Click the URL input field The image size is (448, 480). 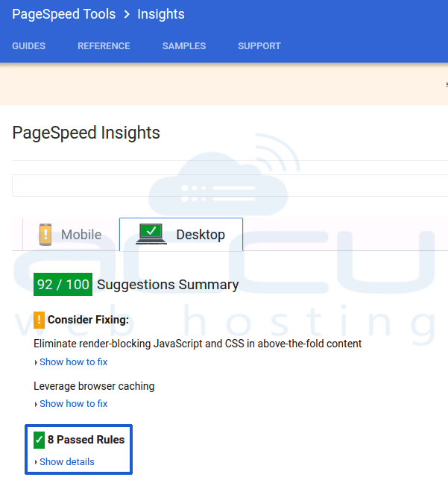(x=230, y=186)
